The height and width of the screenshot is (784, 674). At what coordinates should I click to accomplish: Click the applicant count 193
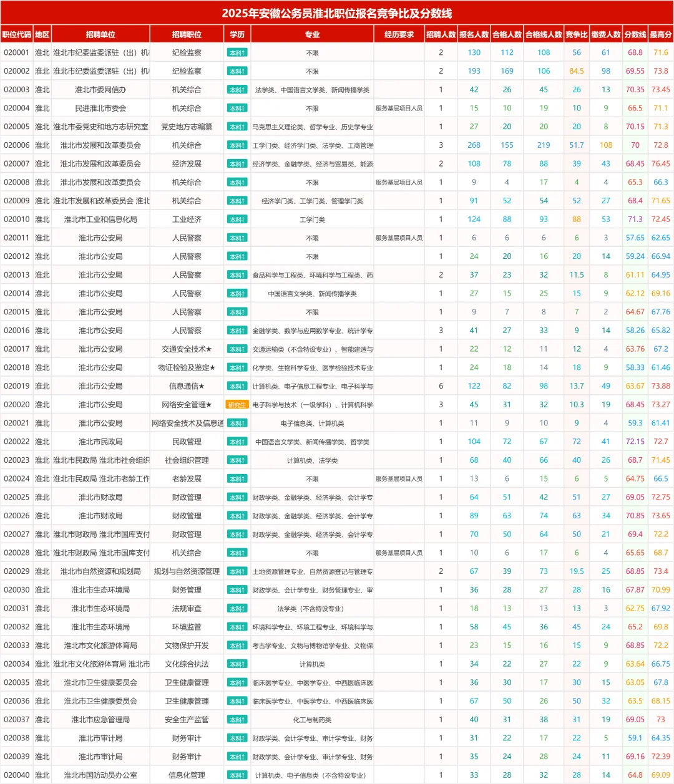[x=474, y=71]
